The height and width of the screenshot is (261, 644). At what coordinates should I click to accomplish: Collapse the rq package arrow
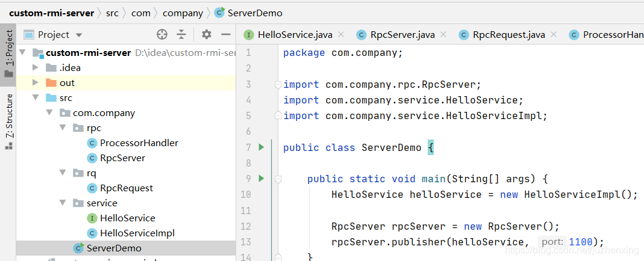(x=63, y=173)
